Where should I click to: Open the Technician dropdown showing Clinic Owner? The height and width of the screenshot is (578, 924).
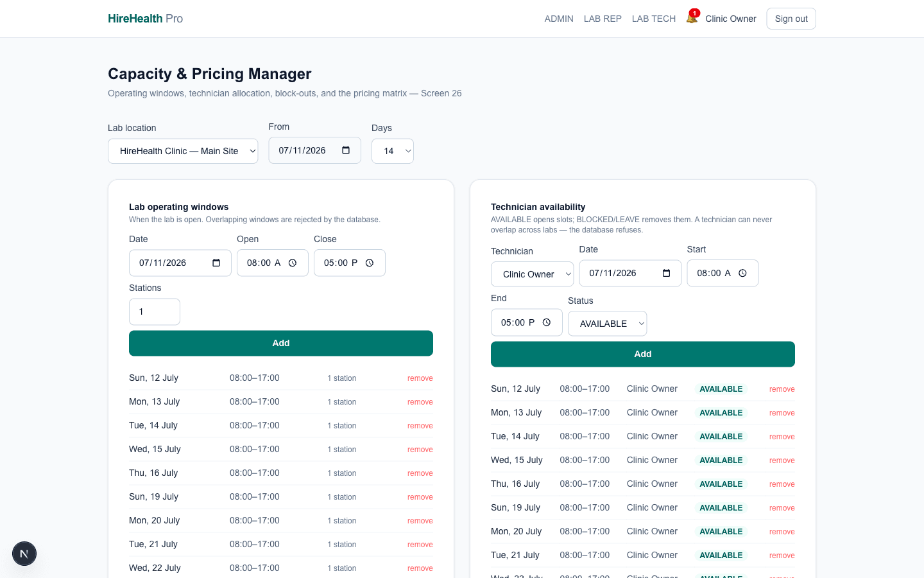click(533, 274)
